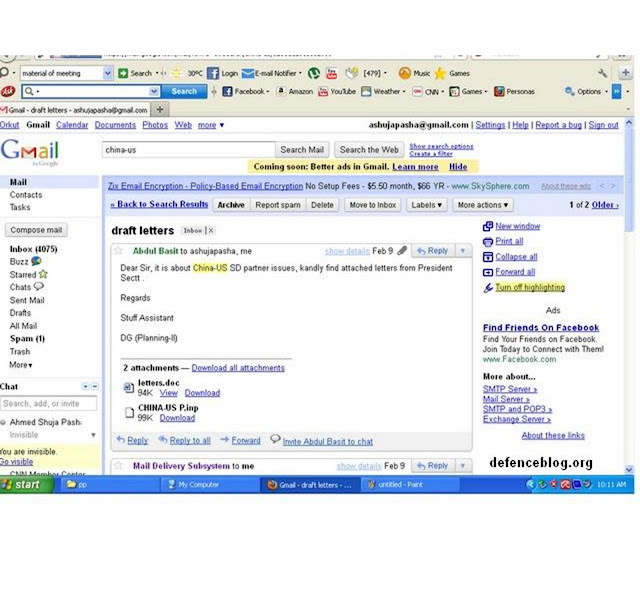Image resolution: width=640 pixels, height=594 pixels.
Task: Open YouTube bookmark in Ask toolbar
Action: (337, 91)
